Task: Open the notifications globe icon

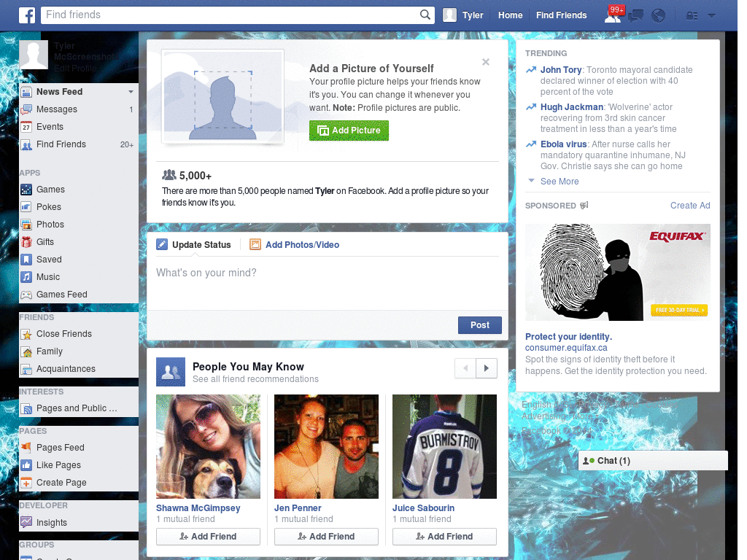Action: (x=659, y=16)
